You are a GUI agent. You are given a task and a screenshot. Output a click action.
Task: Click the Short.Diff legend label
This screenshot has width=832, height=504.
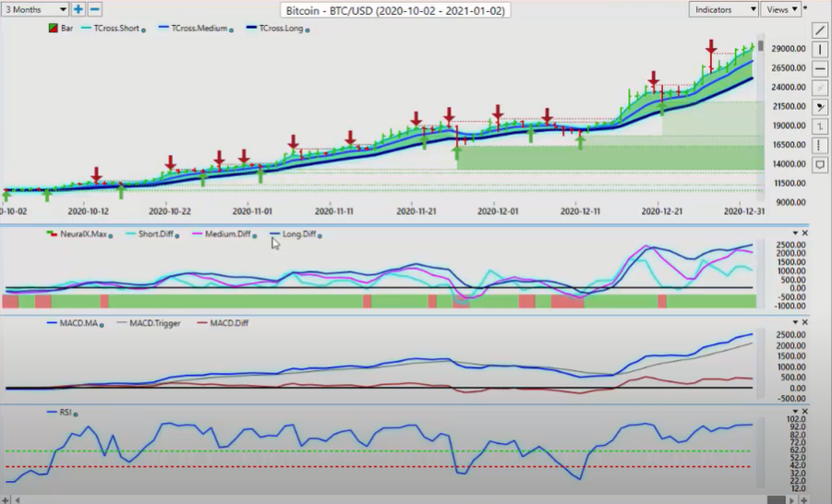point(155,234)
